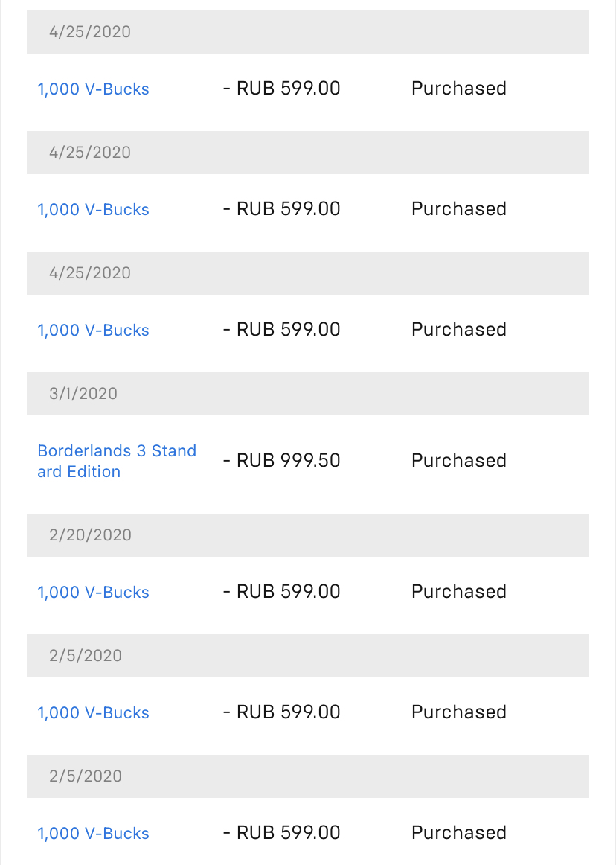Viewport: 616px width, 865px height.
Task: Click the RUB 599.00 amount in the top row
Action: (x=282, y=89)
